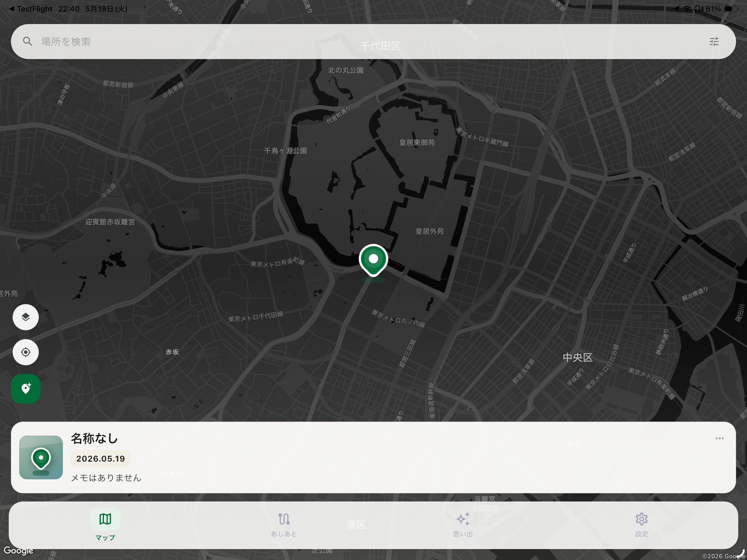Tap the メモはありません memo text
Image resolution: width=747 pixels, height=560 pixels.
click(x=106, y=478)
